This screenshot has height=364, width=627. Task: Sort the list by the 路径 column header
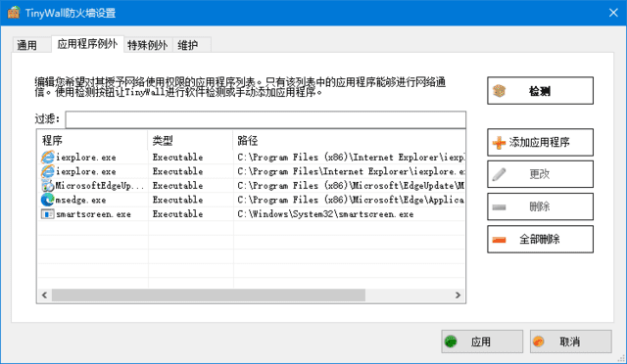click(349, 140)
